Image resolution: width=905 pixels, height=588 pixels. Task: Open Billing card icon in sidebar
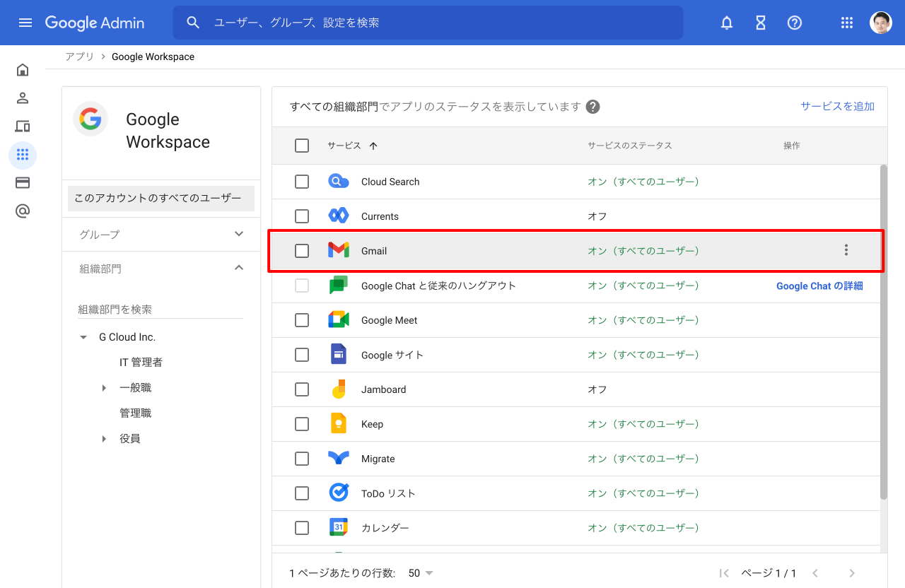(23, 183)
